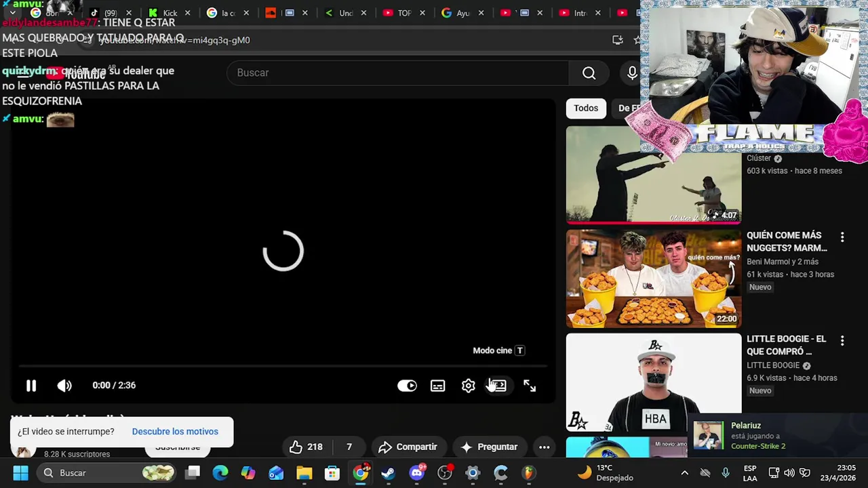868x488 pixels.
Task: Switch to theater mode (Modo cine)
Action: click(498, 386)
